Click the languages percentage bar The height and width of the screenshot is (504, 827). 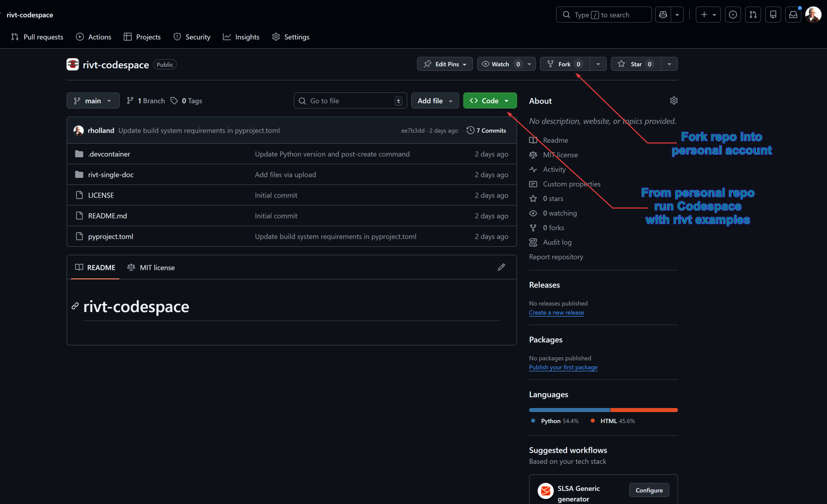coord(603,410)
